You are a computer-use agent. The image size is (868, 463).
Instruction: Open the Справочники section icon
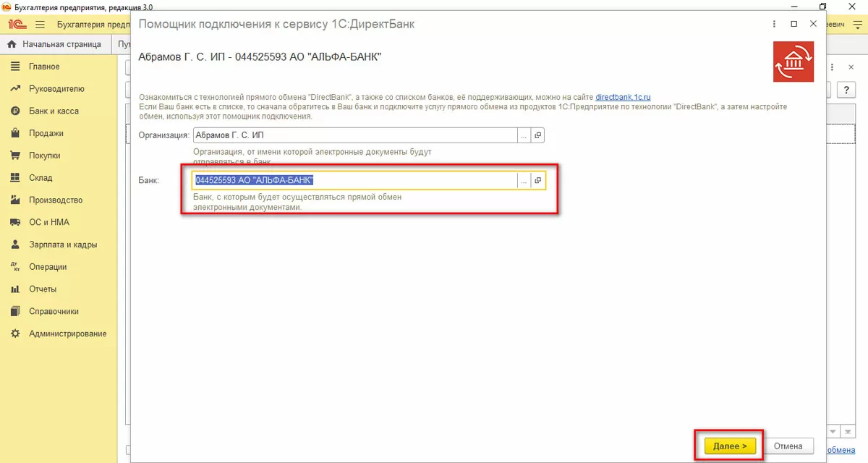click(x=14, y=312)
